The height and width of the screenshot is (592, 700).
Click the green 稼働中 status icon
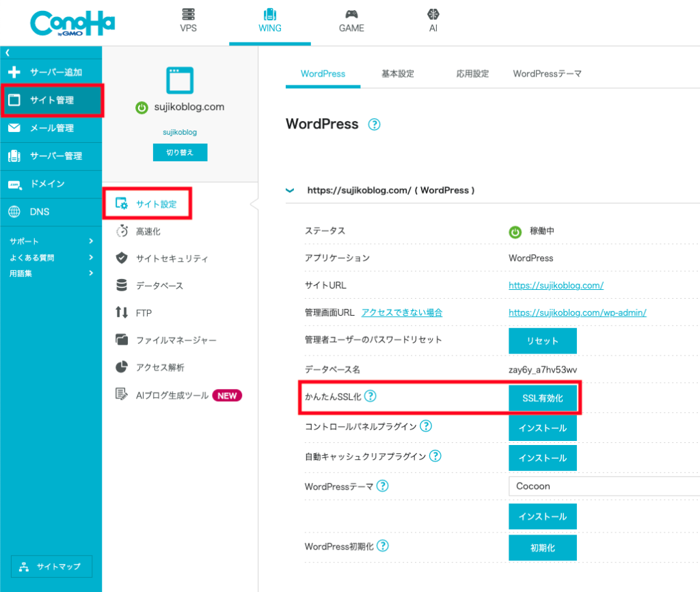(x=515, y=232)
